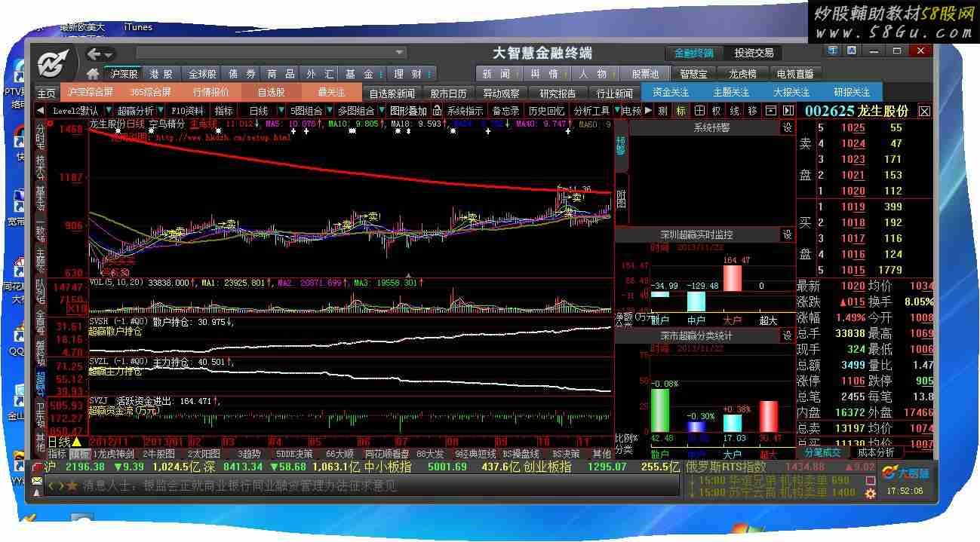
Task: Select the 全球股 tab
Action: coord(202,74)
